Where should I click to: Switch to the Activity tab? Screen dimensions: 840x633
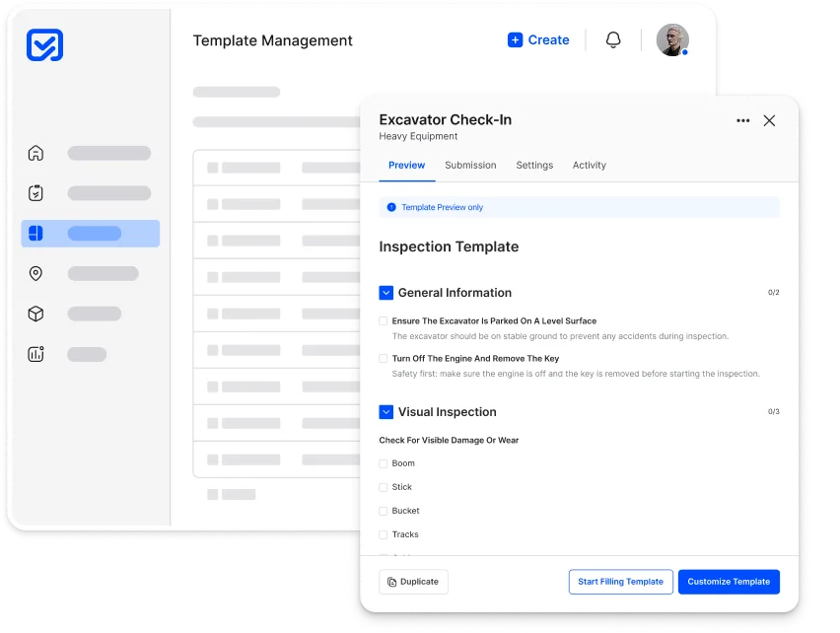pyautogui.click(x=590, y=166)
